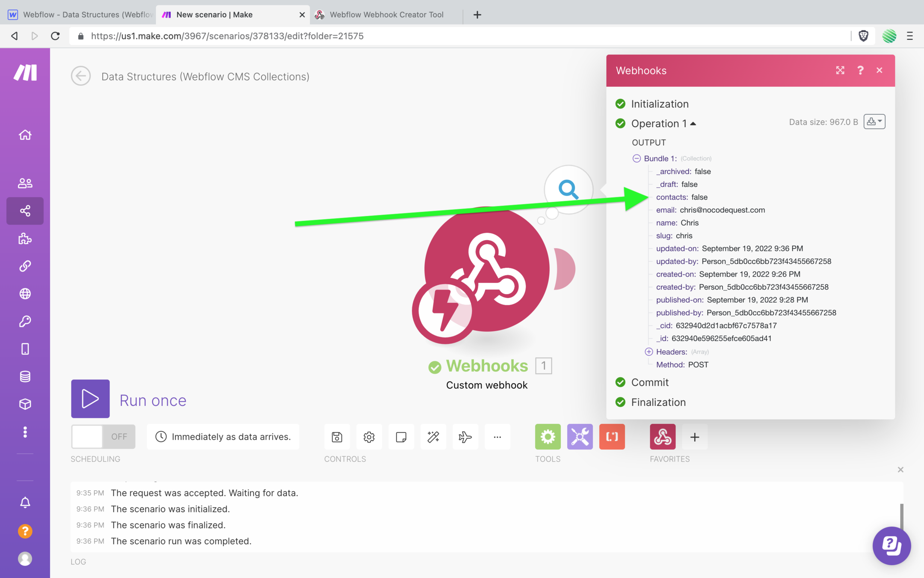Open the Templates puzzle icon in sidebar
Screen dimensions: 924x578
(x=25, y=238)
